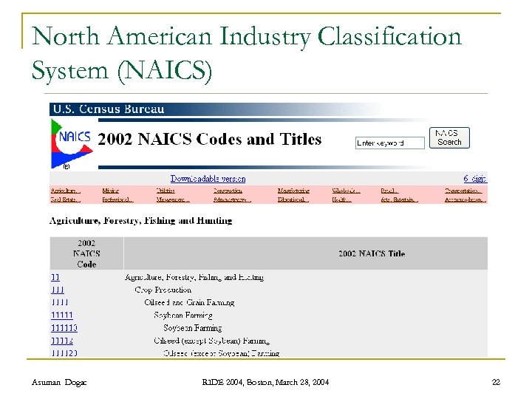Open the Agriculture sector link in pink bar

(x=66, y=191)
